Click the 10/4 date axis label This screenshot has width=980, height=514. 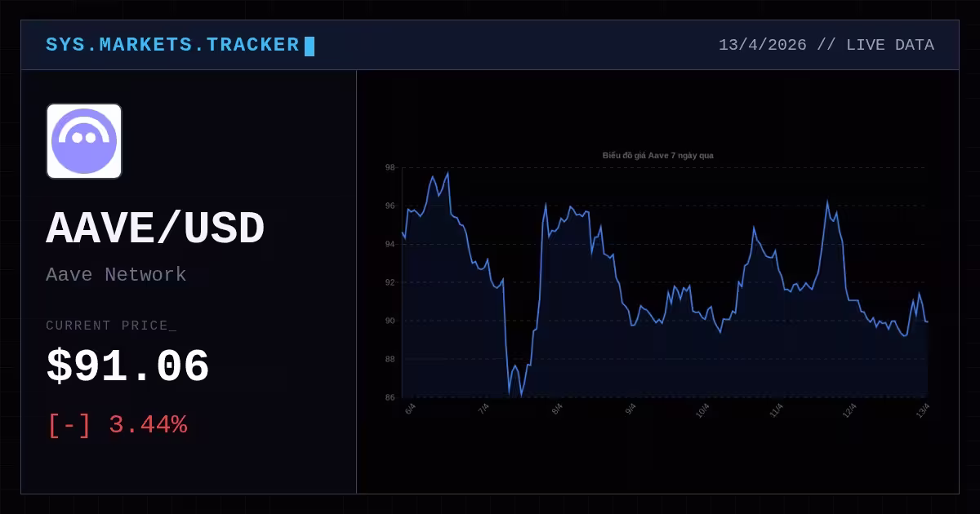[702, 410]
